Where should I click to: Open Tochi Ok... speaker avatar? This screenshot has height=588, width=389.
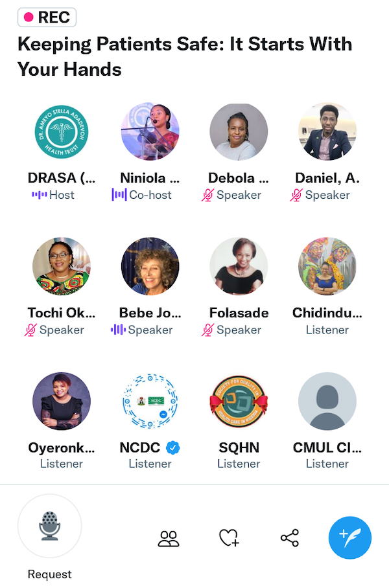click(62, 266)
